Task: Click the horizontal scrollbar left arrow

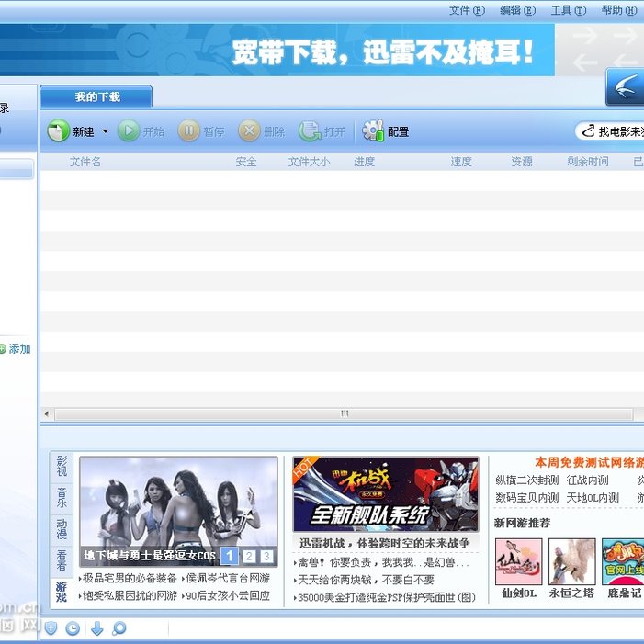Action: pyautogui.click(x=47, y=414)
